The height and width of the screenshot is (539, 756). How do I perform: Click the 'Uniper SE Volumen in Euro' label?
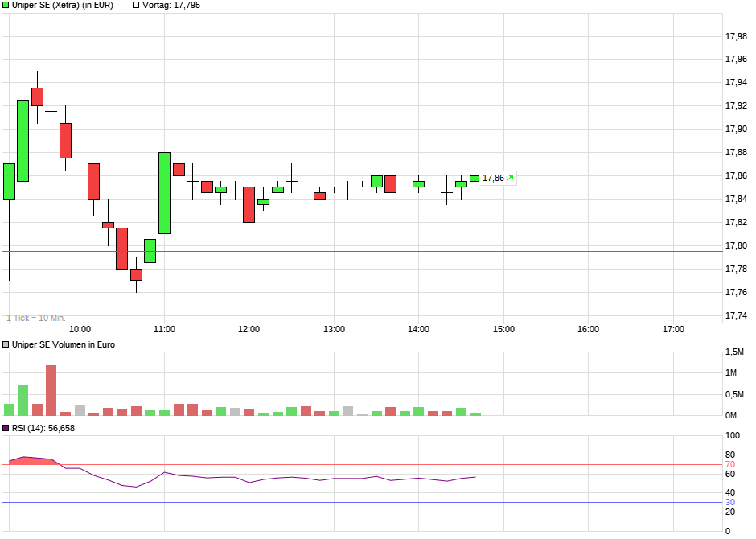click(x=64, y=344)
